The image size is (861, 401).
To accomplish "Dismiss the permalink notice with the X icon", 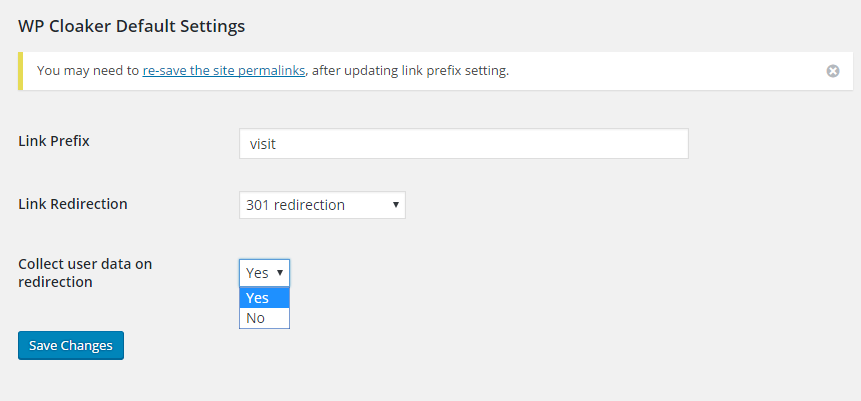I will pos(833,71).
